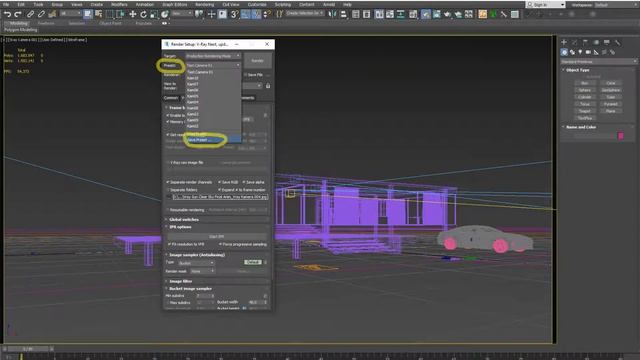
Task: Enable the Resumable rendering checkbox
Action: pyautogui.click(x=168, y=210)
